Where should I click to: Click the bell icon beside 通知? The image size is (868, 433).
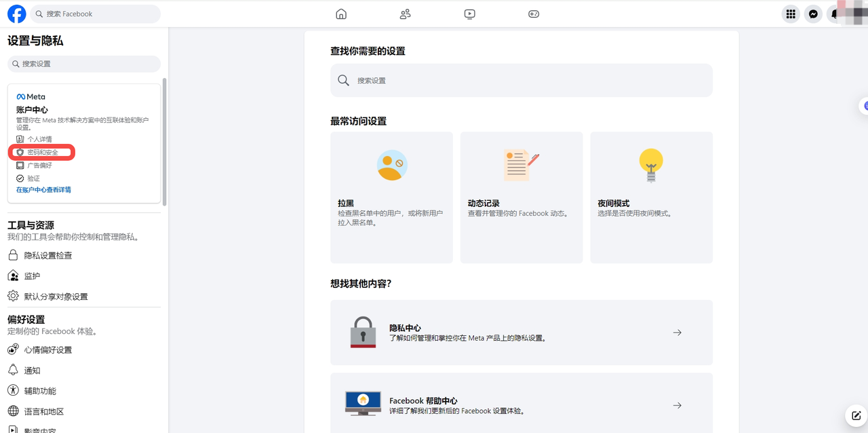(13, 370)
